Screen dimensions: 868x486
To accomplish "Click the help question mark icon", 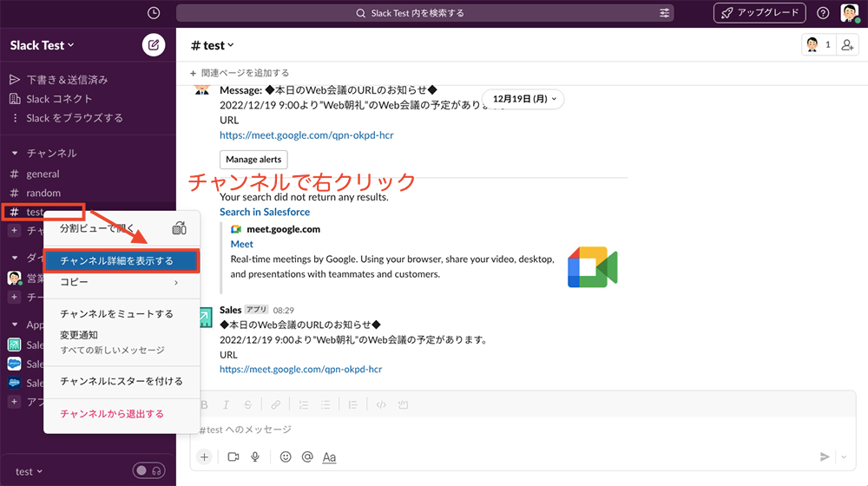I will (x=823, y=13).
